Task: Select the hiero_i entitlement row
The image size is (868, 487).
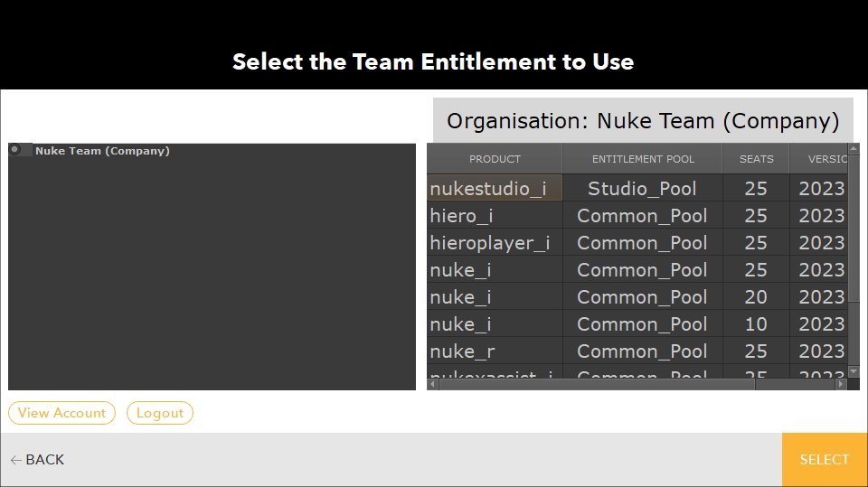Action: pos(495,216)
